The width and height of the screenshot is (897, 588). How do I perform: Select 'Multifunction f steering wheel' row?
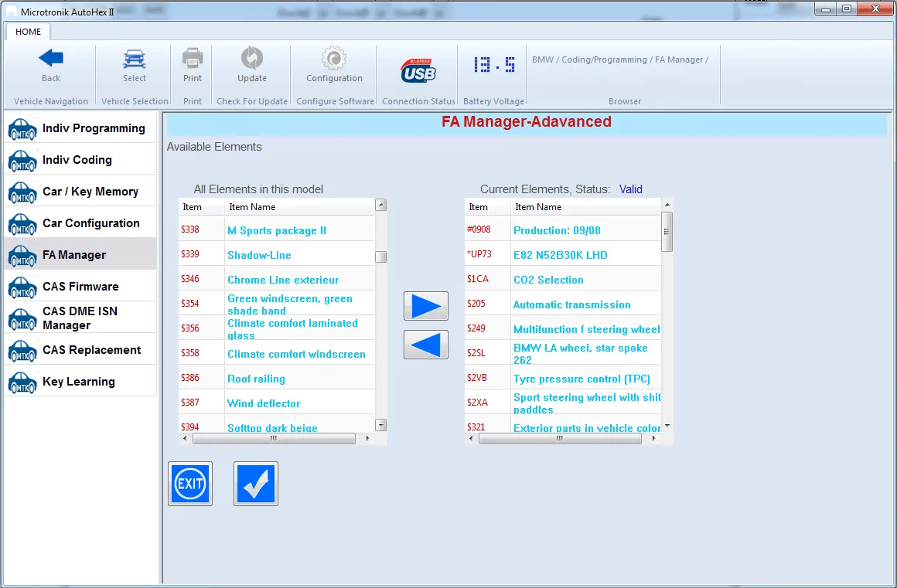(x=563, y=329)
